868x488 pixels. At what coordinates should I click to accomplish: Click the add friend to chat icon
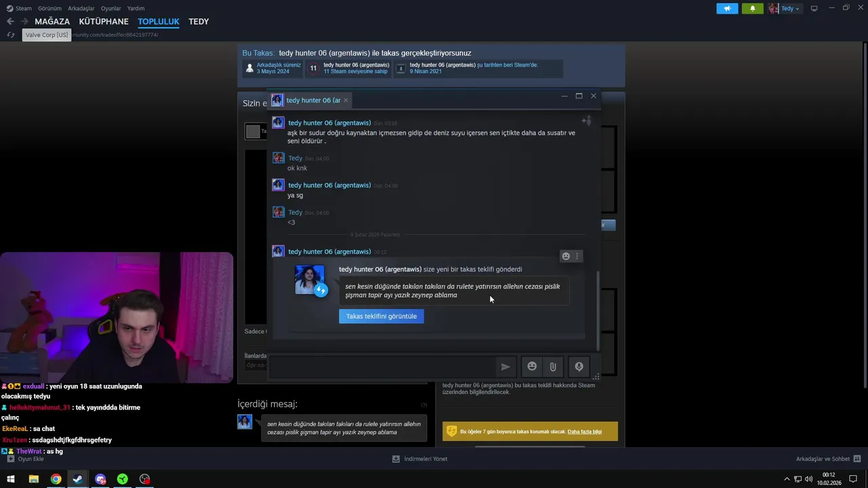click(x=587, y=121)
